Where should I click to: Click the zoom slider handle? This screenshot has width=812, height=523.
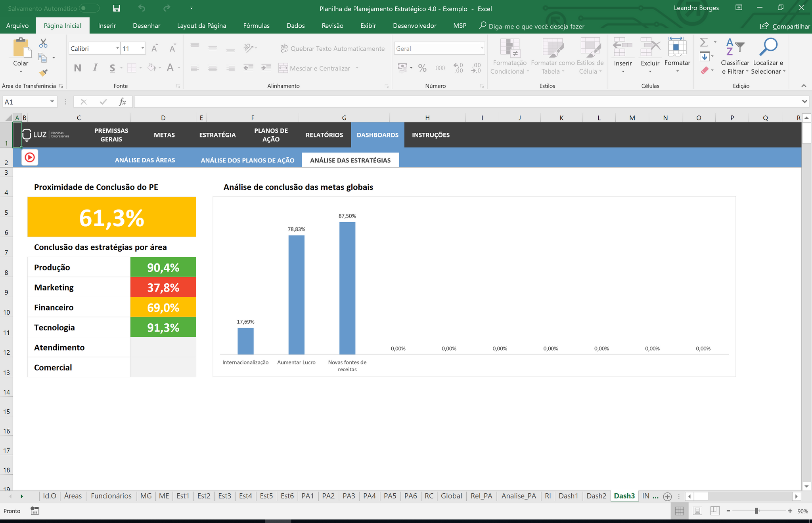pyautogui.click(x=756, y=511)
